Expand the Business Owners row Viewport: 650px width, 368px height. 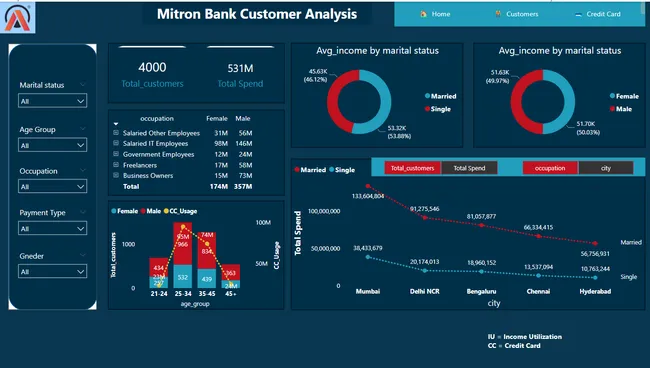coord(116,175)
